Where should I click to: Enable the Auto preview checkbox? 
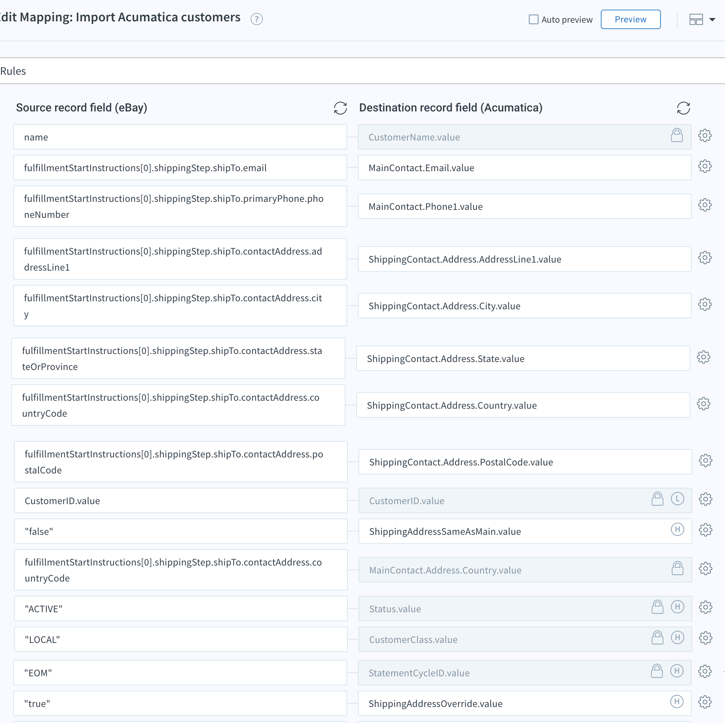(533, 19)
